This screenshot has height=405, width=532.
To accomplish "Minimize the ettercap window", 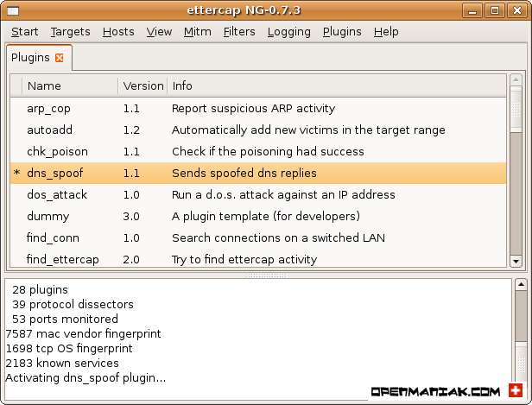I will pos(472,11).
